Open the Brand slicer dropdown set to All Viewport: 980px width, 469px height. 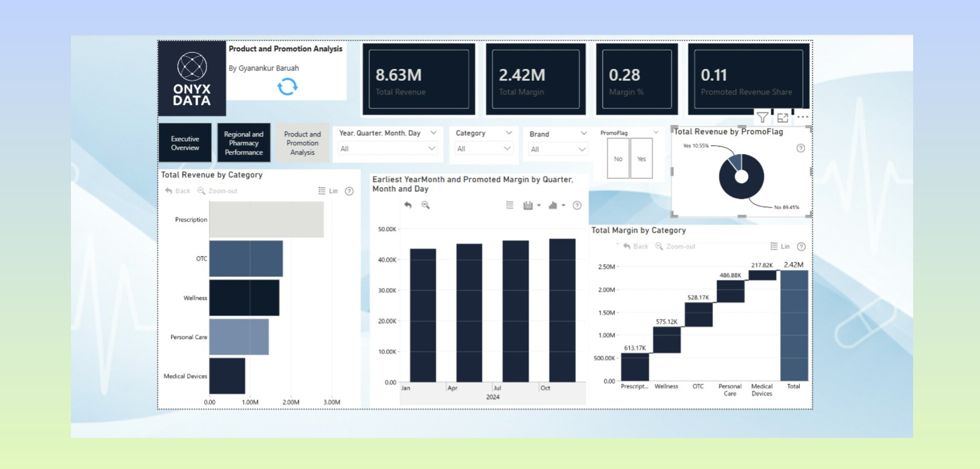pos(558,149)
